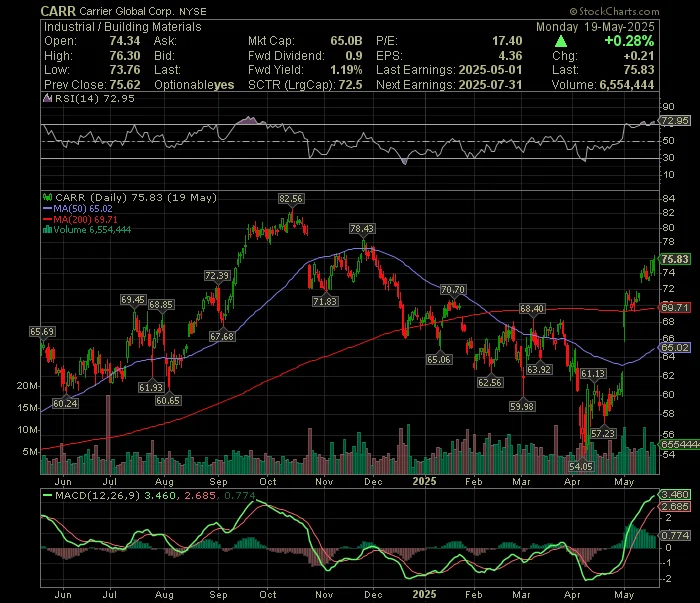Click the 59.98 low price annotation
This screenshot has width=700, height=603.
(522, 406)
